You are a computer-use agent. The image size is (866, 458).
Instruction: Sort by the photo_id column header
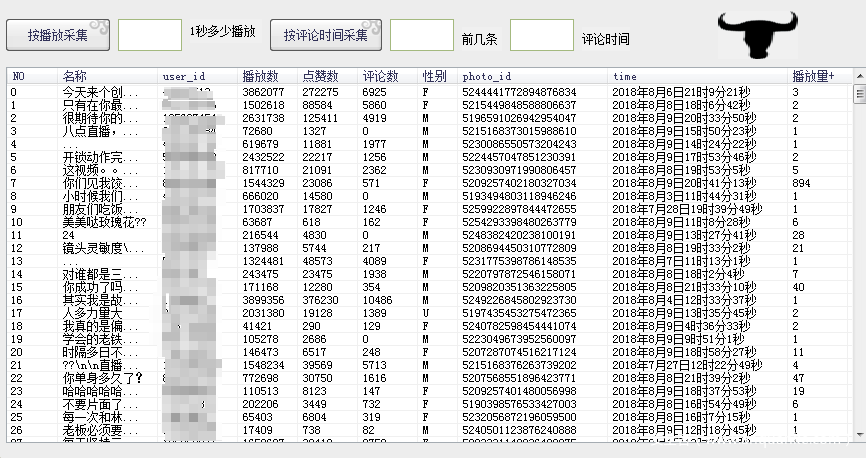[532, 76]
